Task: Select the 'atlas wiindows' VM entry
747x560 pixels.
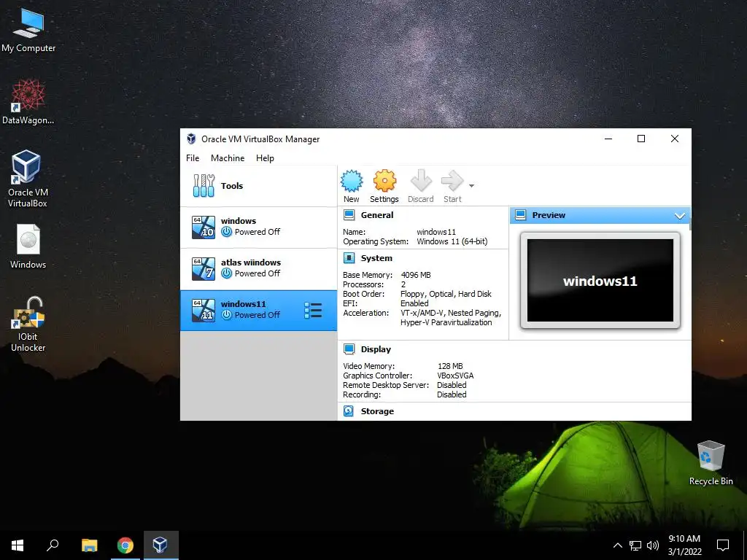Action: (x=259, y=268)
